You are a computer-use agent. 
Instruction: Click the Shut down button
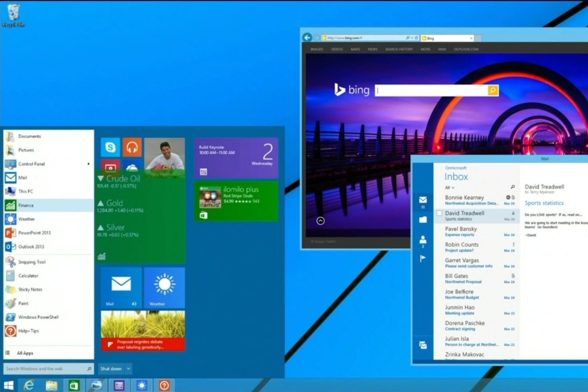point(110,368)
